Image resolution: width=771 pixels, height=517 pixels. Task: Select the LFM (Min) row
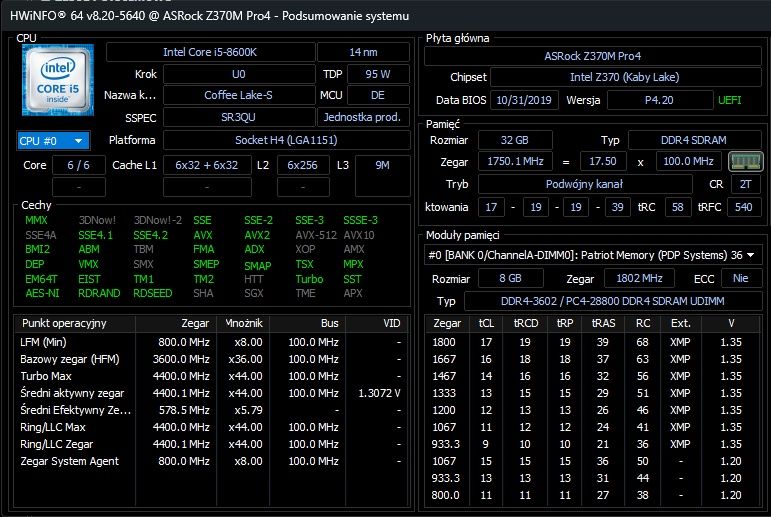pos(211,342)
